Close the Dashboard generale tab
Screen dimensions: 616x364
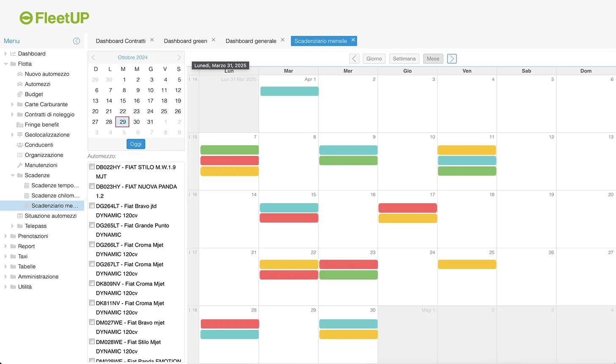282,40
